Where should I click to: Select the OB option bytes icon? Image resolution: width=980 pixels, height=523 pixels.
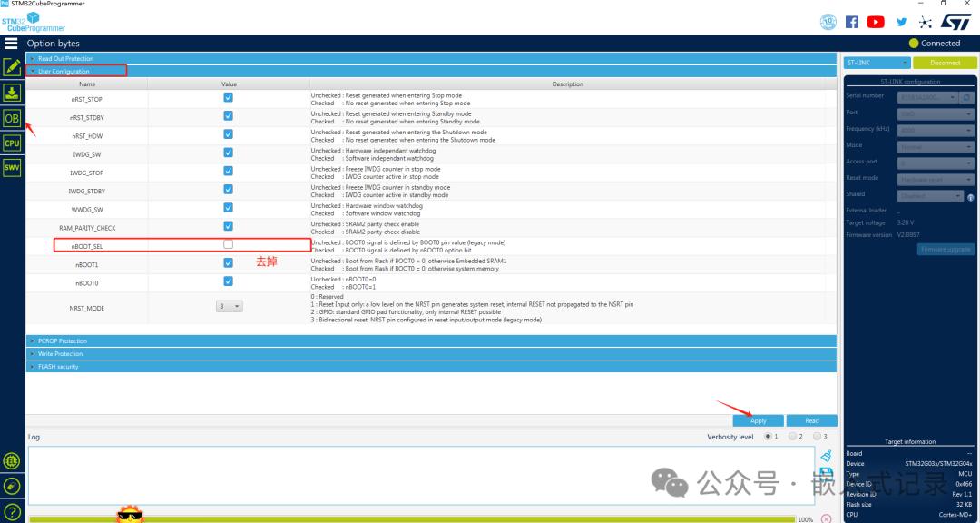pyautogui.click(x=12, y=118)
